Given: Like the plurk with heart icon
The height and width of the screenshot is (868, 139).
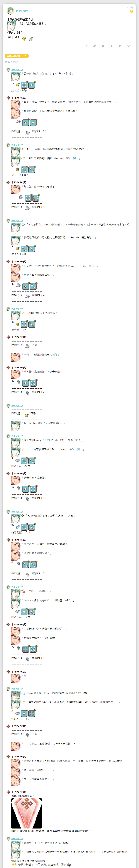Looking at the screenshot, I should 103,46.
